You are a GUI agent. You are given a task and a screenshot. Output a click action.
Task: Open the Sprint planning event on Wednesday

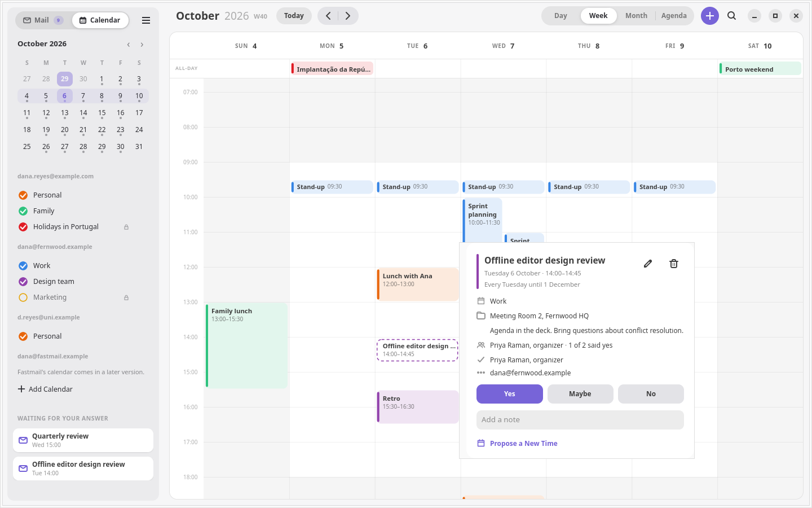tap(483, 220)
